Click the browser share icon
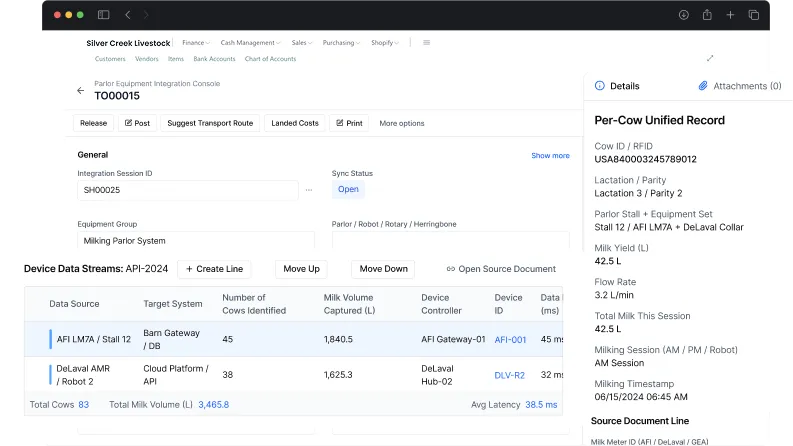Image resolution: width=793 pixels, height=446 pixels. pyautogui.click(x=707, y=15)
